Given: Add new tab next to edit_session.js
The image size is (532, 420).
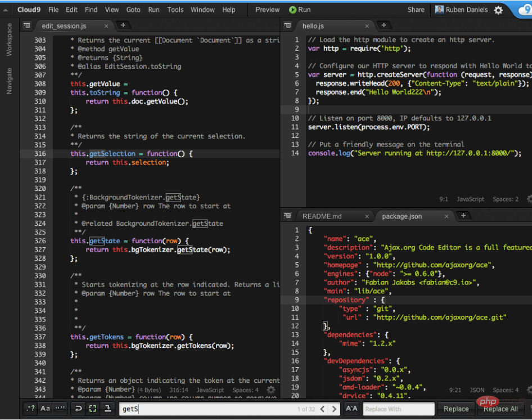Looking at the screenshot, I should point(123,25).
